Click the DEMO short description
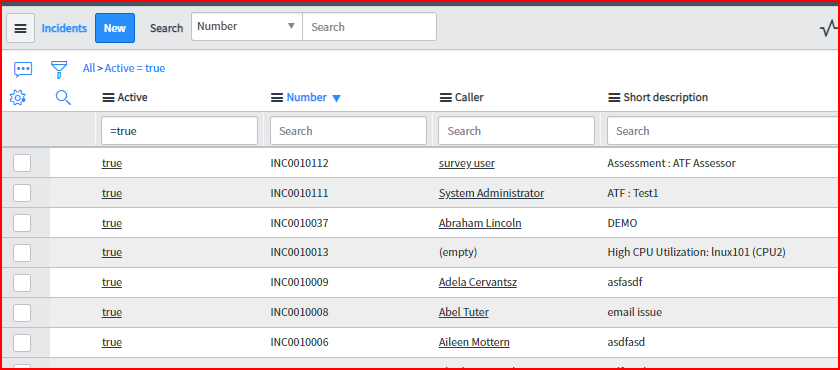The width and height of the screenshot is (840, 370). click(622, 223)
